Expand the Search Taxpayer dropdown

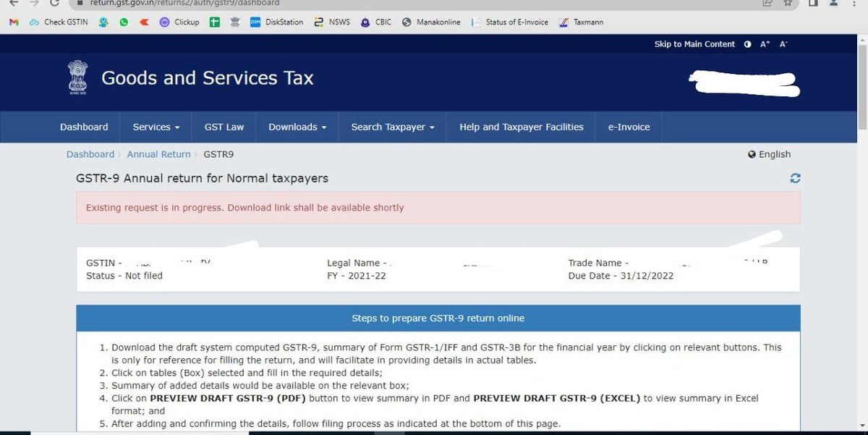coord(393,127)
